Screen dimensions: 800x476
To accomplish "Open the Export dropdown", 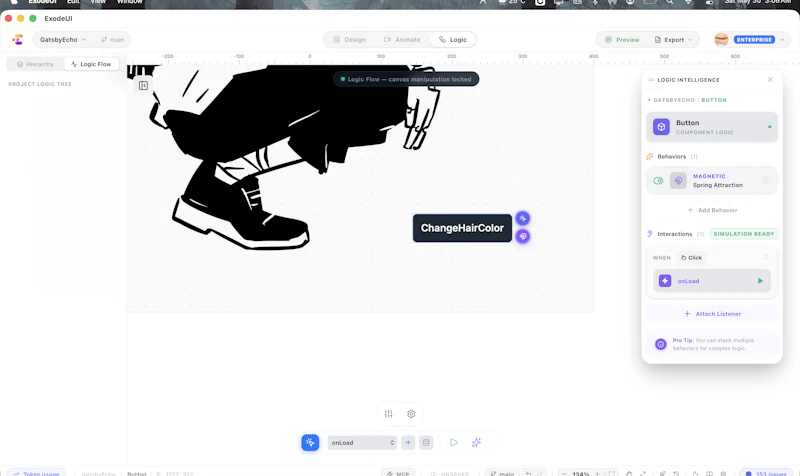I will click(673, 39).
